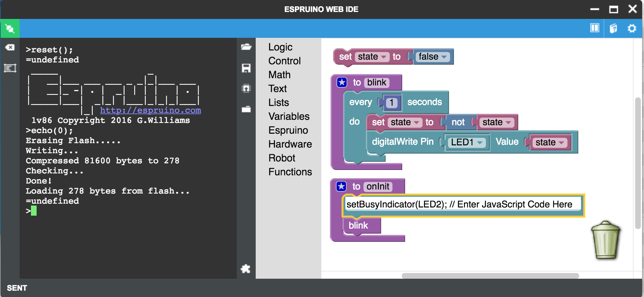The width and height of the screenshot is (644, 297).
Task: Open the Math block category
Action: pos(279,75)
